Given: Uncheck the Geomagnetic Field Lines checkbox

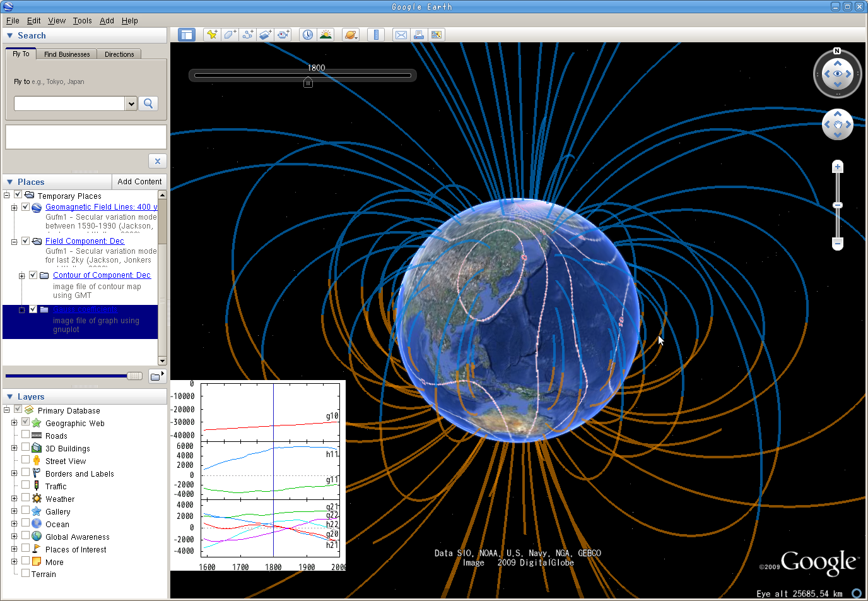Looking at the screenshot, I should pos(26,207).
